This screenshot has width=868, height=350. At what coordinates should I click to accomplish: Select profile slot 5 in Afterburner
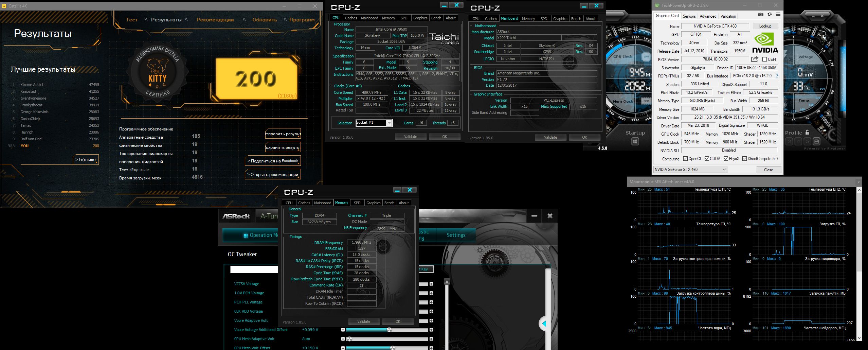[x=808, y=141]
